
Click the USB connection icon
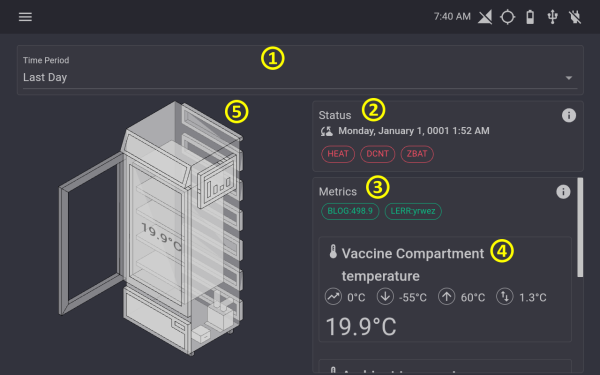pyautogui.click(x=553, y=17)
